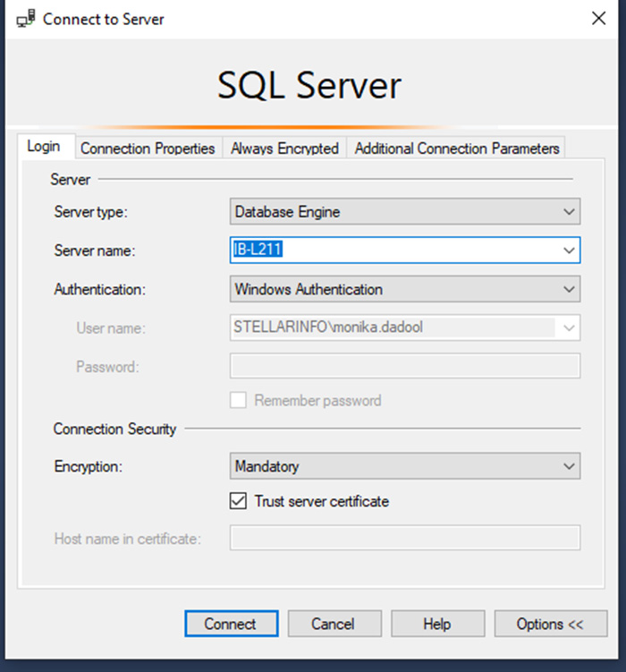Open the Encryption dropdown showing Mandatory
This screenshot has width=626, height=672.
point(405,466)
